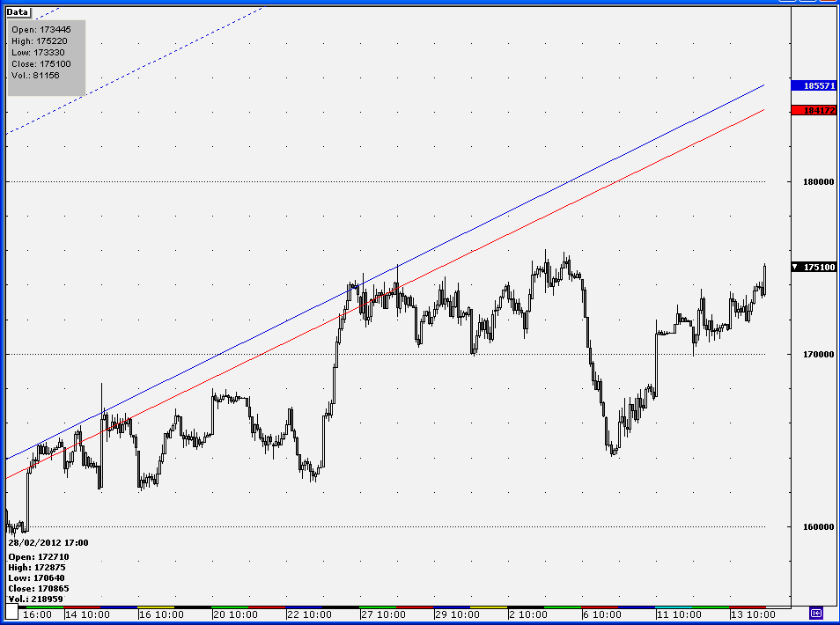Click the 'Vol.: 218959' text at bottom left

[35, 599]
